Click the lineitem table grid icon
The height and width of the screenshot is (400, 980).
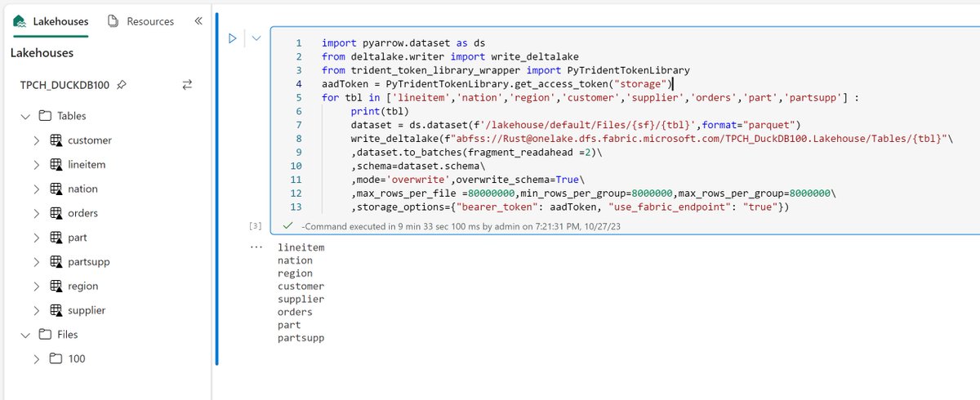pos(56,165)
